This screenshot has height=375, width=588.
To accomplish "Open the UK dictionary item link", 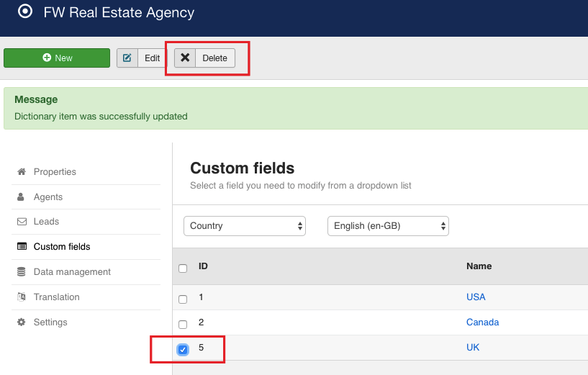I will [x=473, y=348].
